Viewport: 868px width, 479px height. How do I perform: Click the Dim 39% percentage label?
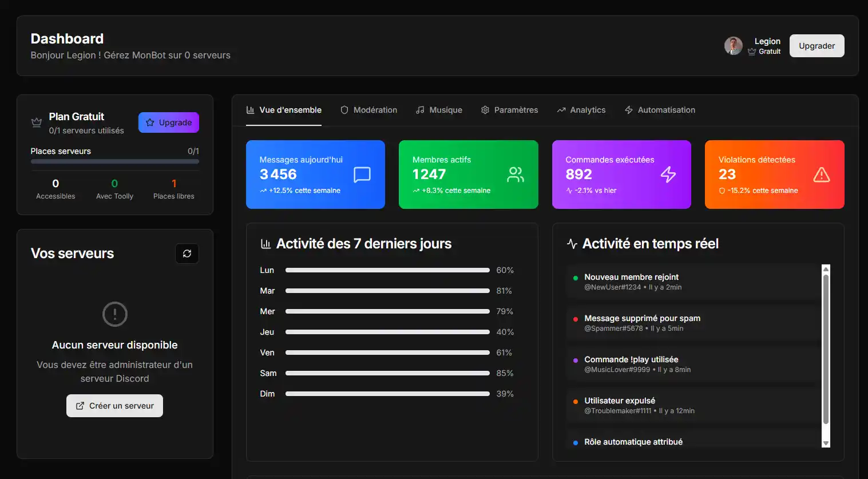coord(505,394)
